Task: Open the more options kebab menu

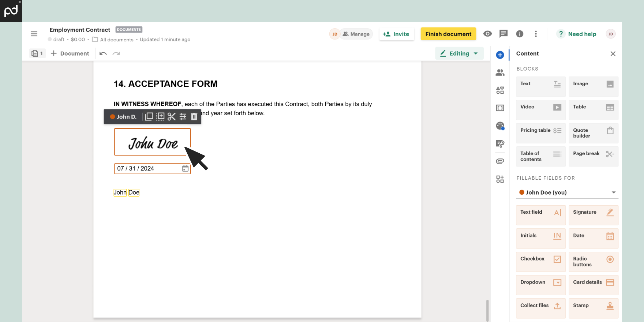Action: pos(536,34)
